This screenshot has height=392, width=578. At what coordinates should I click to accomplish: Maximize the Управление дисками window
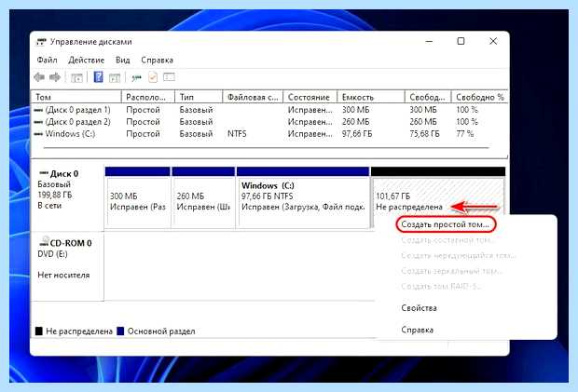pos(461,41)
